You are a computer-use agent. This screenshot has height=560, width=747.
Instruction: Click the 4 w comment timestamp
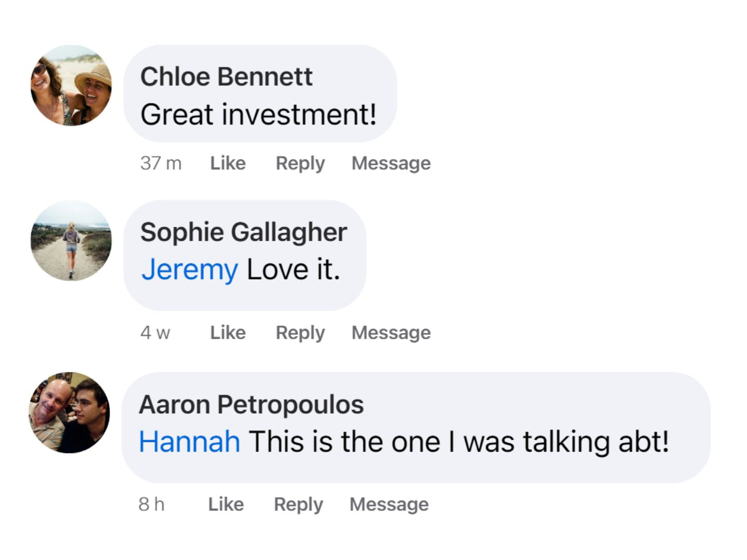[x=155, y=332]
